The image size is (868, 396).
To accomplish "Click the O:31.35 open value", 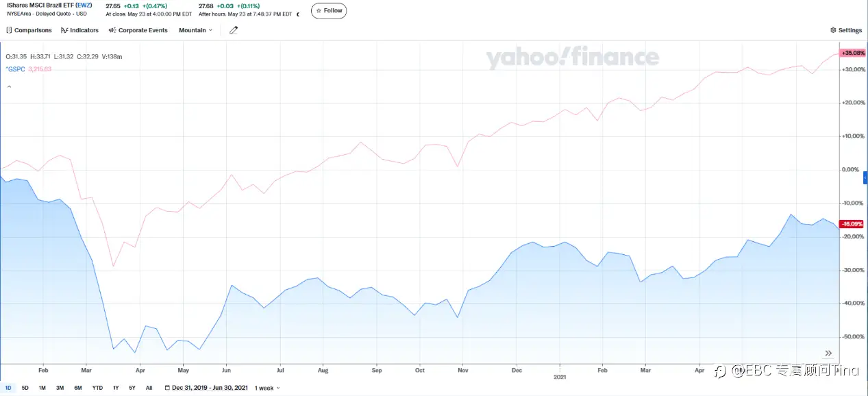I will coord(16,57).
